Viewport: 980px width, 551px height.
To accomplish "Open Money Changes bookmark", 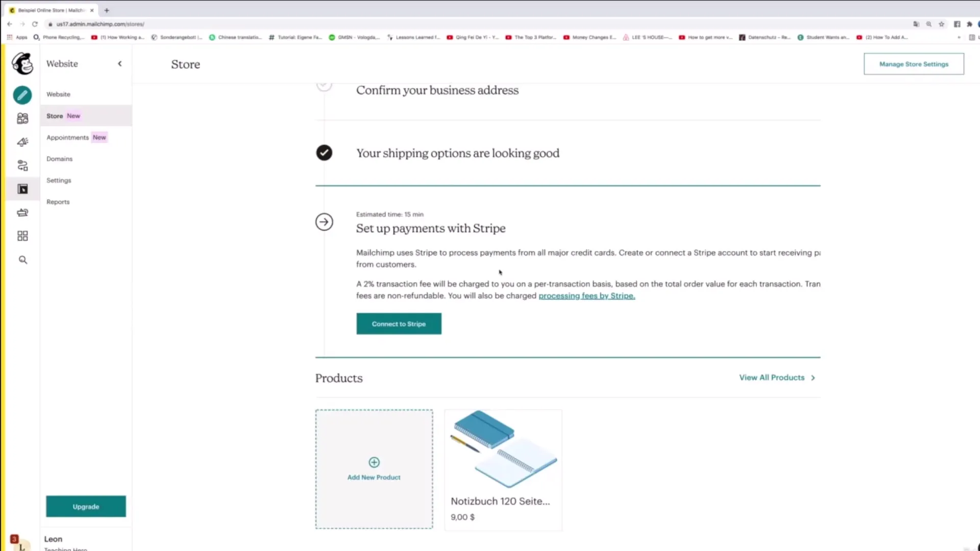I will (x=590, y=37).
